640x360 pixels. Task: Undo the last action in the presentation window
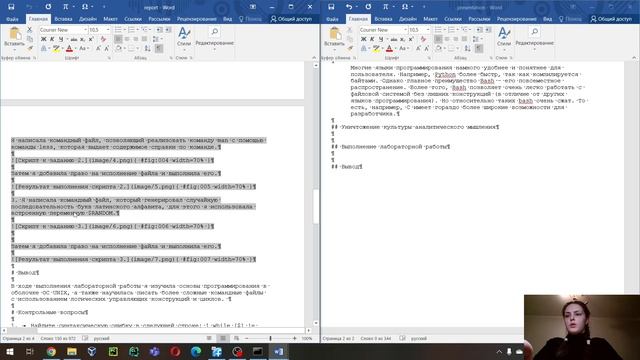349,7
